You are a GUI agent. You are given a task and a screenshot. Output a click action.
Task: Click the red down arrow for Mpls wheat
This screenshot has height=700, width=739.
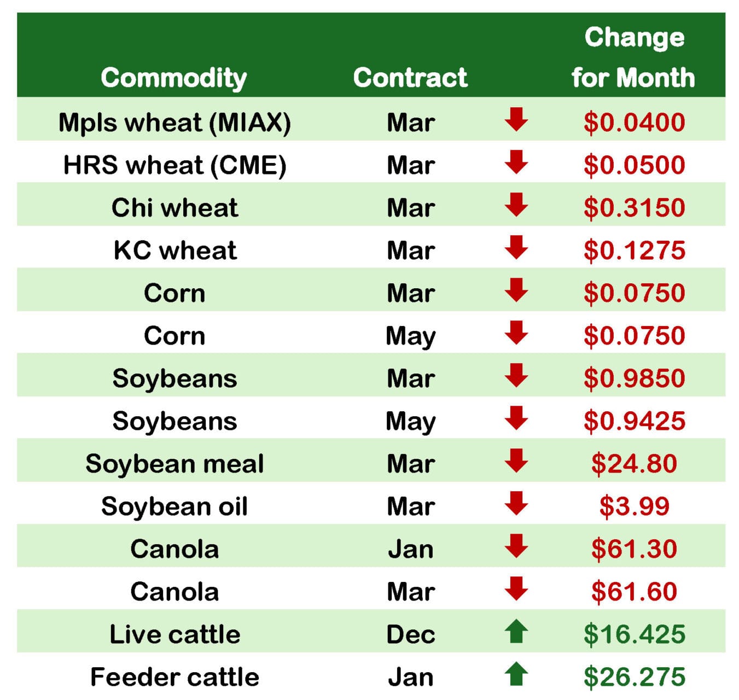tap(516, 120)
